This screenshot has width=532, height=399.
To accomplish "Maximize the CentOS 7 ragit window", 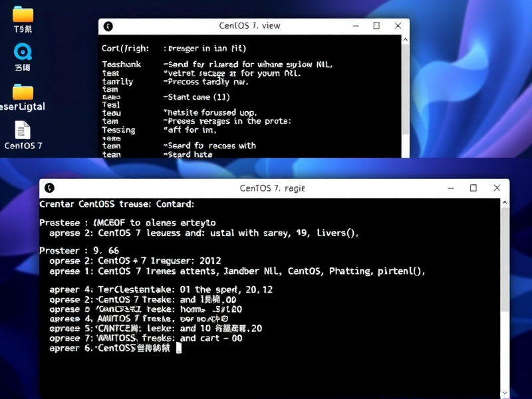I will point(474,188).
